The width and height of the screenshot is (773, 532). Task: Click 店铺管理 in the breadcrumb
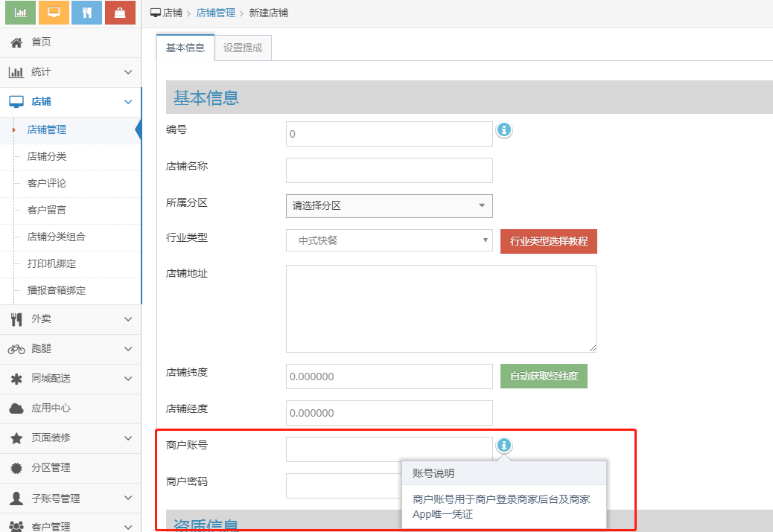[215, 13]
